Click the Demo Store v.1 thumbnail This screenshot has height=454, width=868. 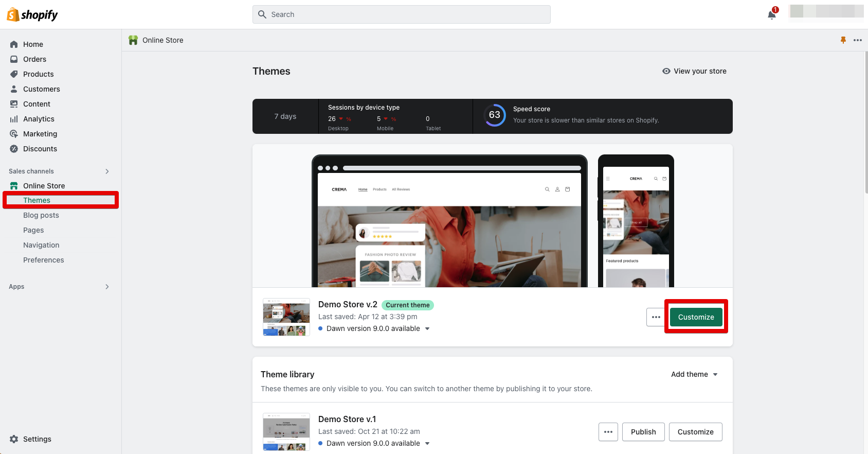point(286,432)
